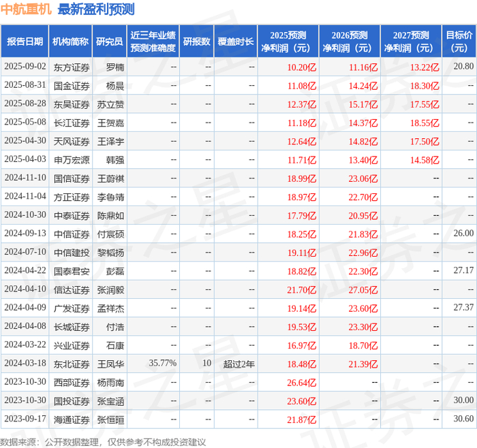Click the 2025预测净利润 column header
Image resolution: width=477 pixels, height=448 pixels.
(288, 42)
